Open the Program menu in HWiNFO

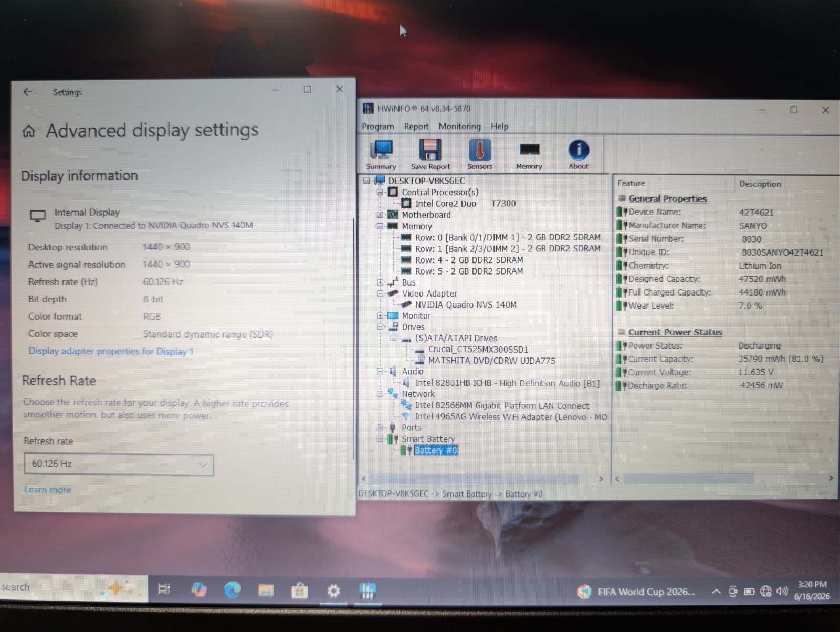coord(377,127)
